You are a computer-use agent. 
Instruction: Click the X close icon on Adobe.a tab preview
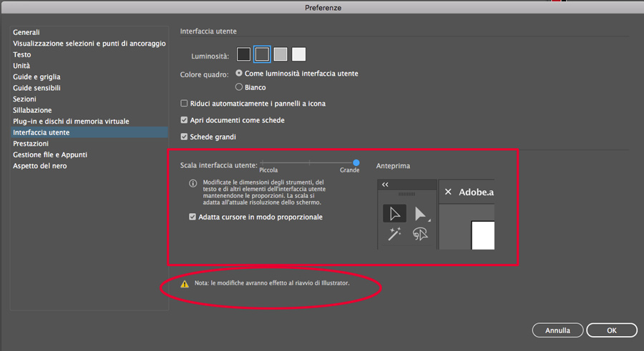coord(448,192)
